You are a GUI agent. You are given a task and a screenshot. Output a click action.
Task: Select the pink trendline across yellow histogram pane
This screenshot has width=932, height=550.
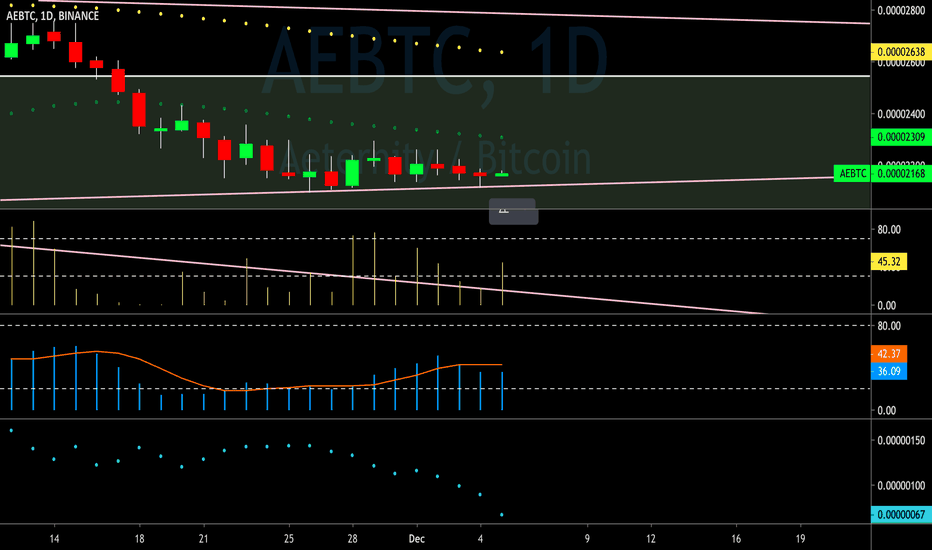(386, 280)
